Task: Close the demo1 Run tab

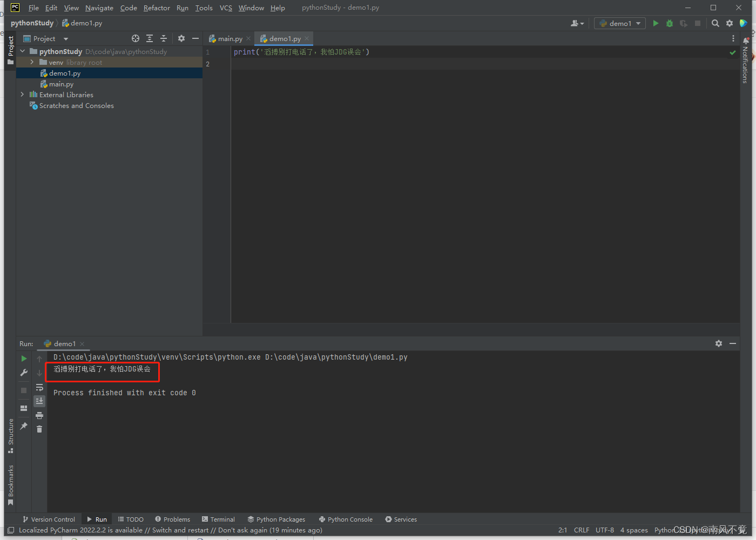Action: point(82,344)
